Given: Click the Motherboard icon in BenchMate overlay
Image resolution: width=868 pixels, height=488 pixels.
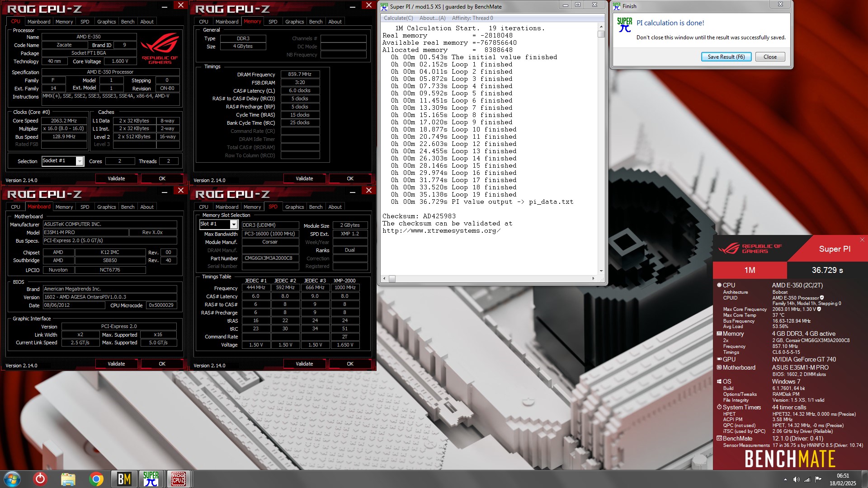Looking at the screenshot, I should coord(719,367).
